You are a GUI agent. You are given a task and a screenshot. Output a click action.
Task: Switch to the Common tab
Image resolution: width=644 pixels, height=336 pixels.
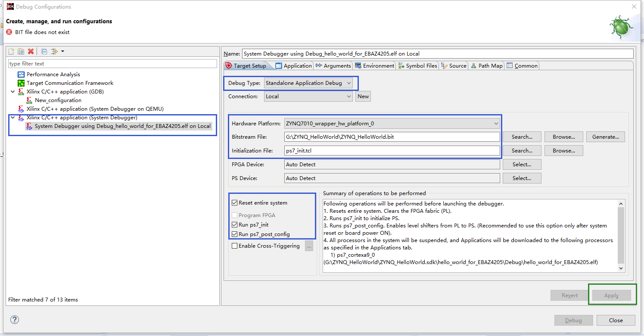tap(522, 66)
